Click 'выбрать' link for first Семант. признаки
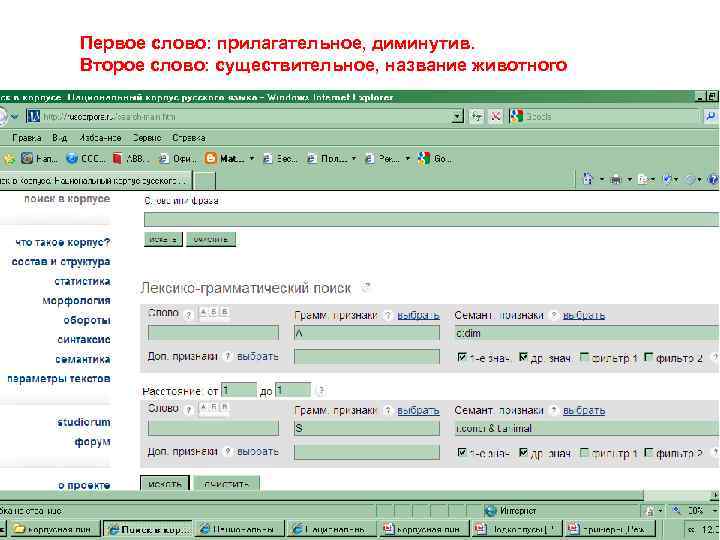The image size is (720, 540). tap(584, 315)
